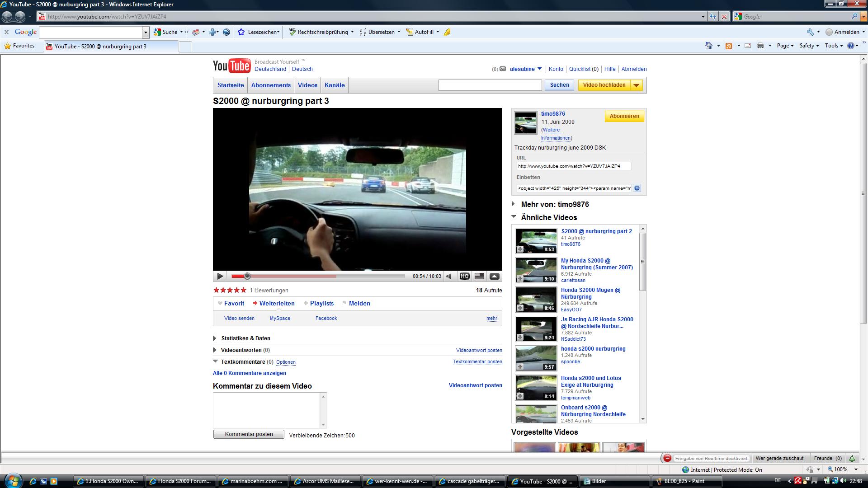868x488 pixels.
Task: Open the Startseite tab
Action: pyautogui.click(x=231, y=85)
